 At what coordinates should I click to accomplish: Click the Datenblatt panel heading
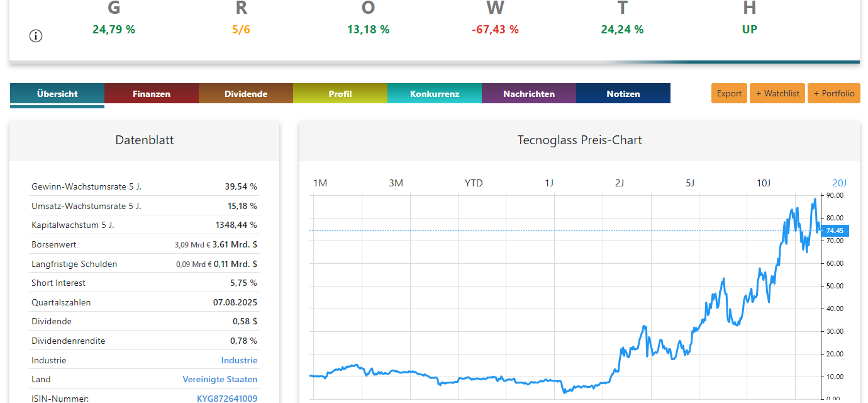pos(145,140)
